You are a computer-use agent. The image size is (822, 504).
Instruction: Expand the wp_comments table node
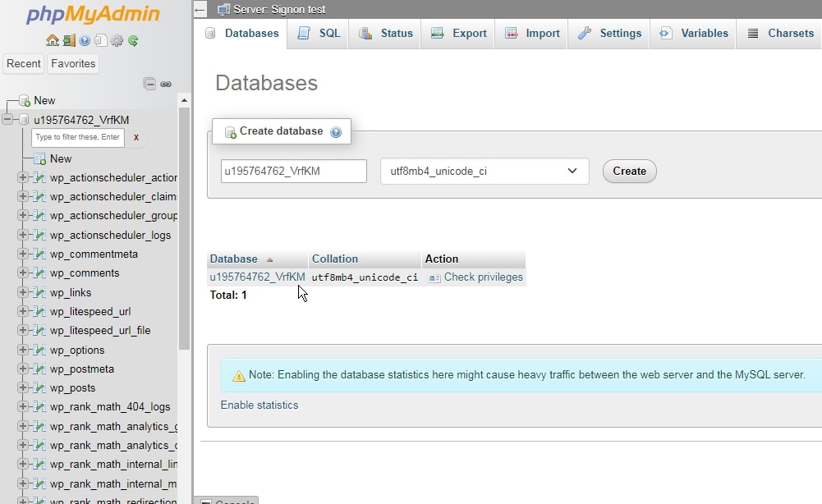23,273
